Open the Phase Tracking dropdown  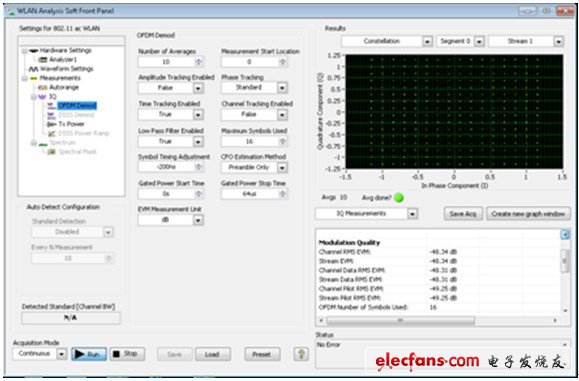pos(282,87)
